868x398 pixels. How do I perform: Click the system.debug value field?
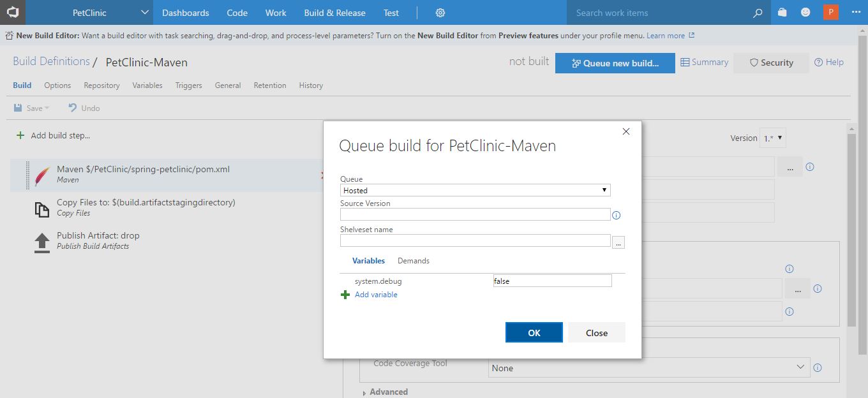click(552, 281)
